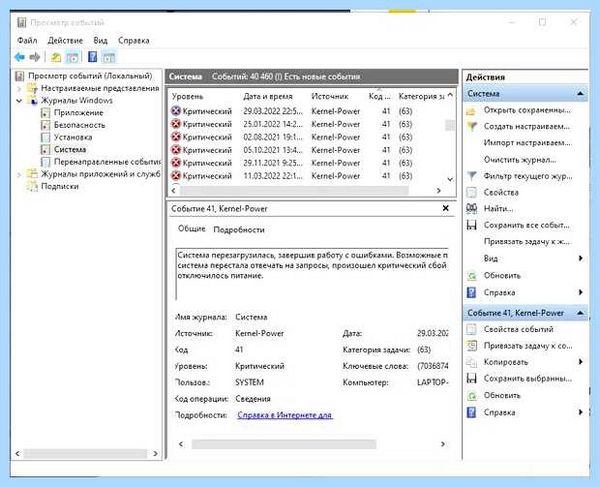The width and height of the screenshot is (600, 487).
Task: Click the critical icon for 02.08.2021 event
Action: coord(176,137)
